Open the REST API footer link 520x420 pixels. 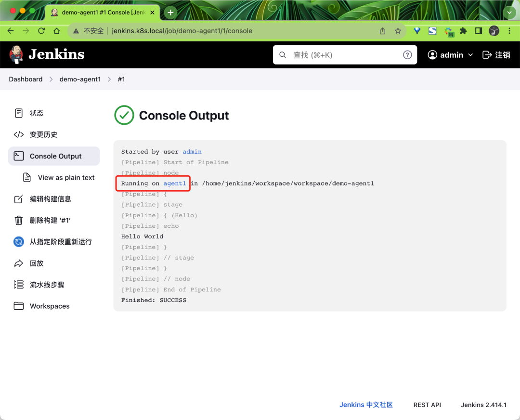(427, 405)
